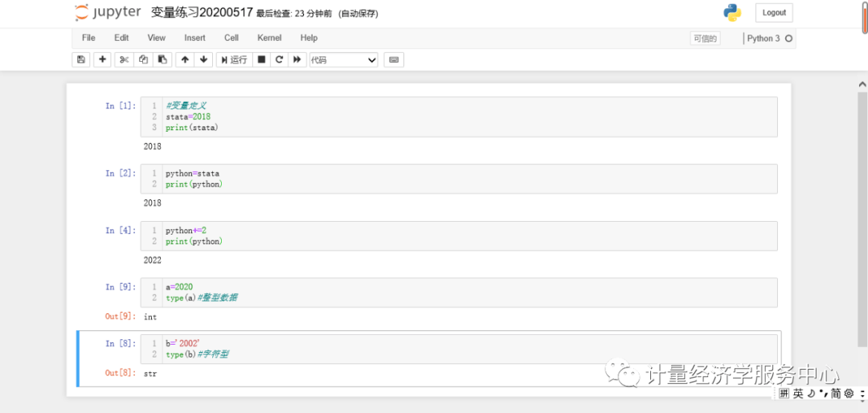The image size is (868, 413).
Task: Click the print(stata) line in cell one
Action: coord(192,128)
